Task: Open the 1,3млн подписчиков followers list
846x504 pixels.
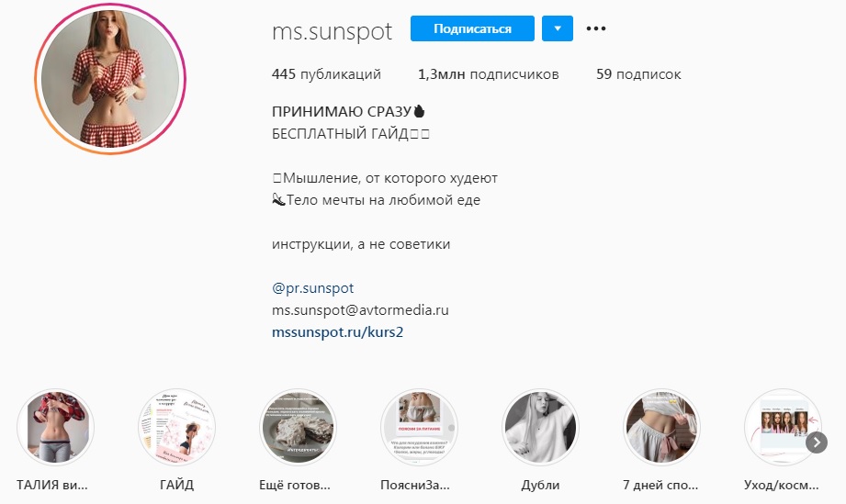Action: point(489,73)
